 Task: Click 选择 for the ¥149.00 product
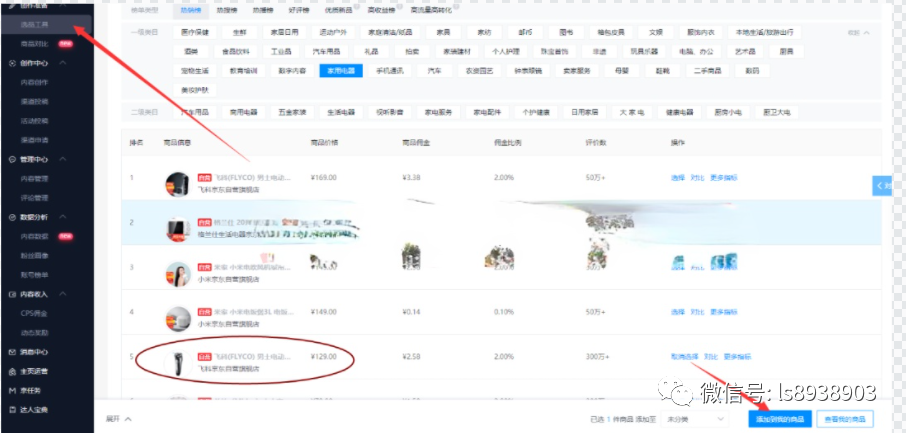(678, 312)
